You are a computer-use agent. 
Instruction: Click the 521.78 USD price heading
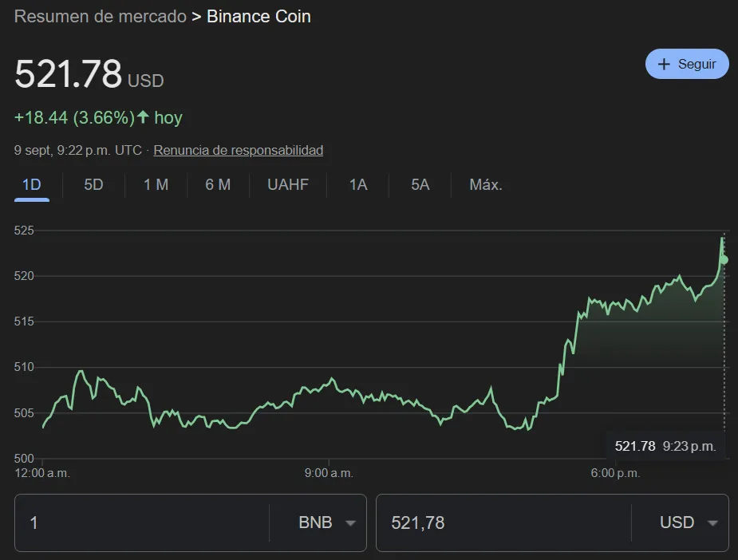(x=89, y=74)
